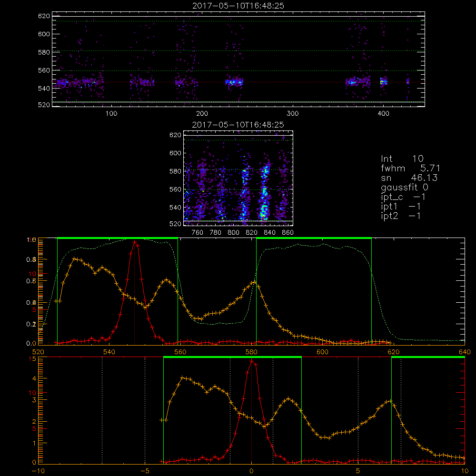Click x-axis label 300 on top spectrogram
476x476 pixels.
293,114
